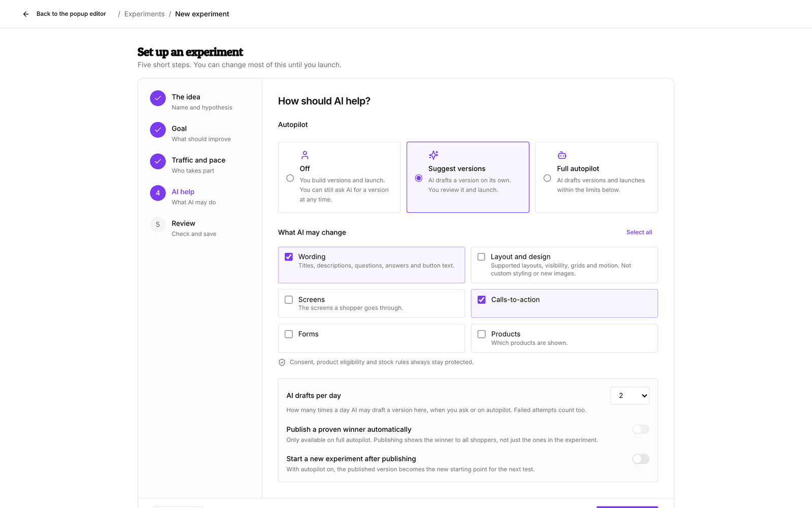Toggle Publish a proven winner automatically
812x508 pixels.
[x=640, y=429]
